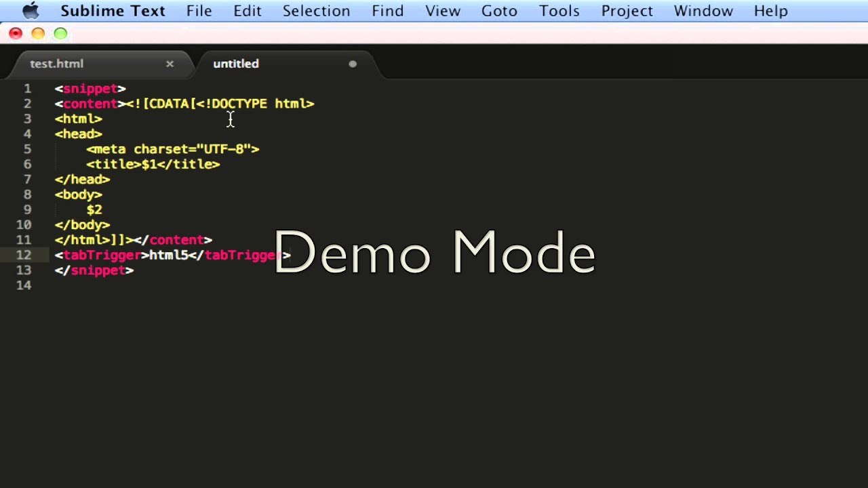The width and height of the screenshot is (868, 488).
Task: Open the Tools menu
Action: coord(559,11)
